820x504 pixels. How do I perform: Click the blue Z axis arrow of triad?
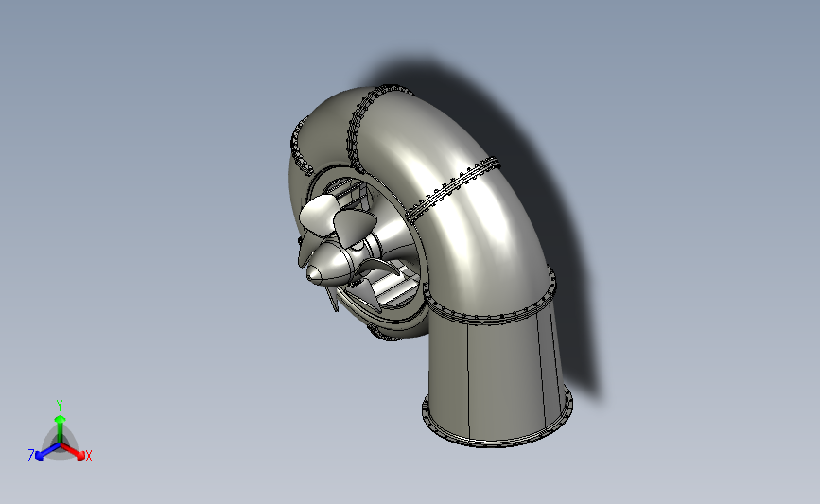pos(47,452)
